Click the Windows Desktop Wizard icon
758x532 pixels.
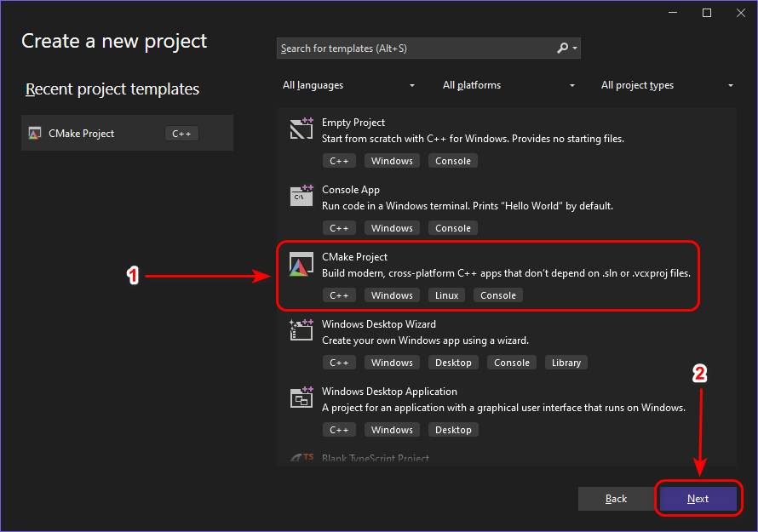coord(302,331)
